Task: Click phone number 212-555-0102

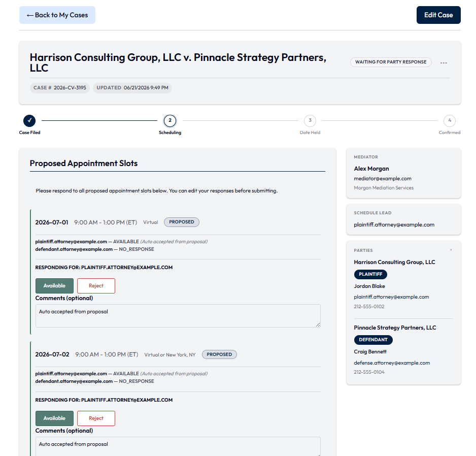Action: coord(369,307)
